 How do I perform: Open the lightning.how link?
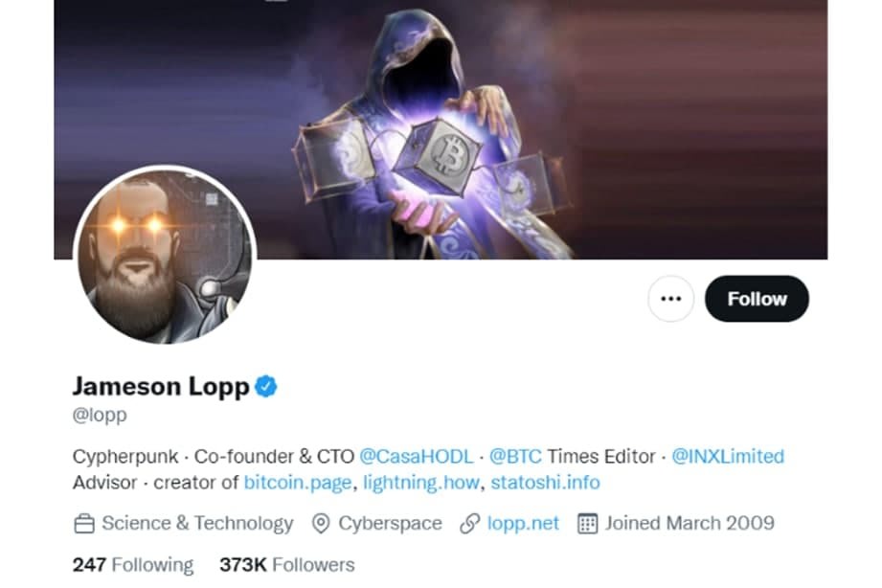click(421, 483)
